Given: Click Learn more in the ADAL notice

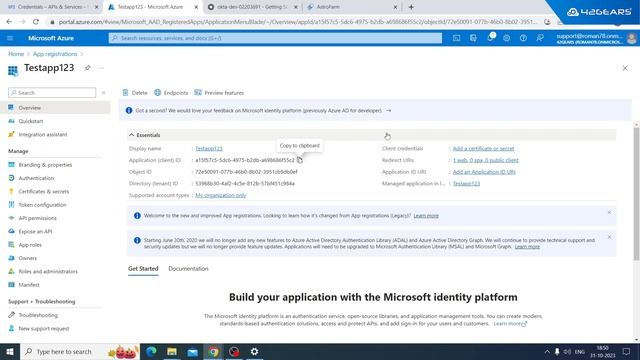Looking at the screenshot, I should click(x=527, y=247).
